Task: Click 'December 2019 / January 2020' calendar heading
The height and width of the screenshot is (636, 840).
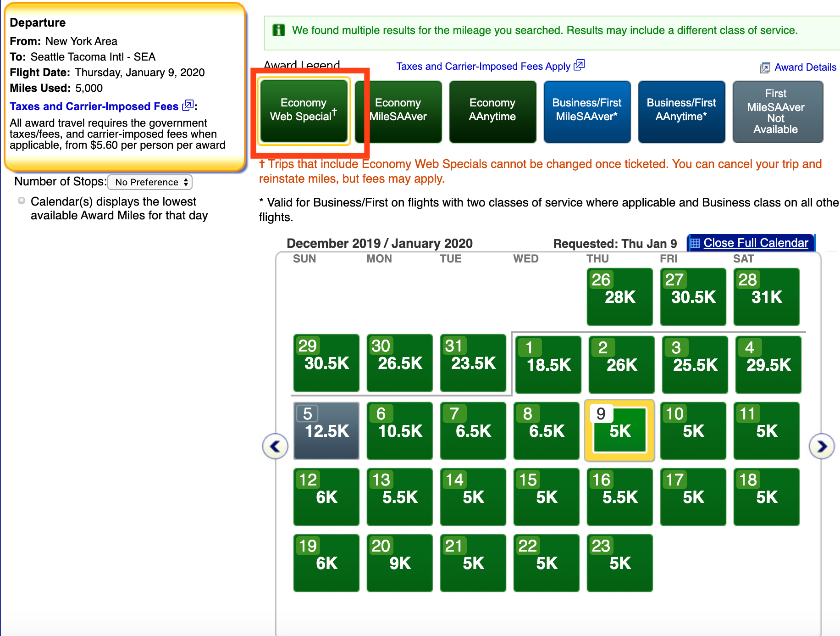Action: (x=380, y=244)
